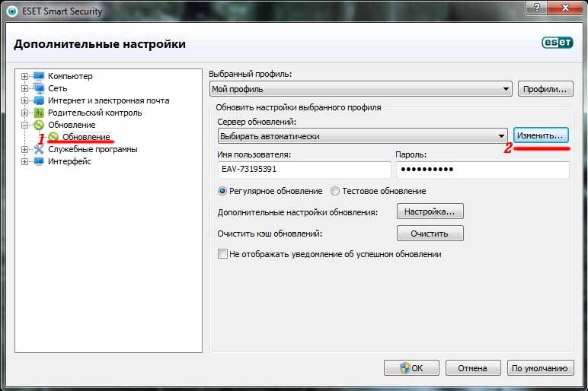Click the Профили... button
This screenshot has height=391, width=588.
pos(545,89)
